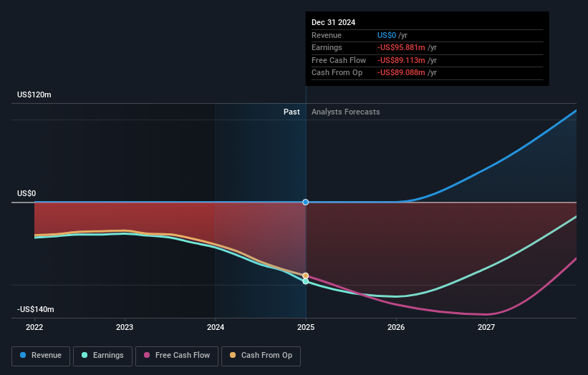
Task: Click the Cash From Op label in tooltip
Action: tap(337, 73)
